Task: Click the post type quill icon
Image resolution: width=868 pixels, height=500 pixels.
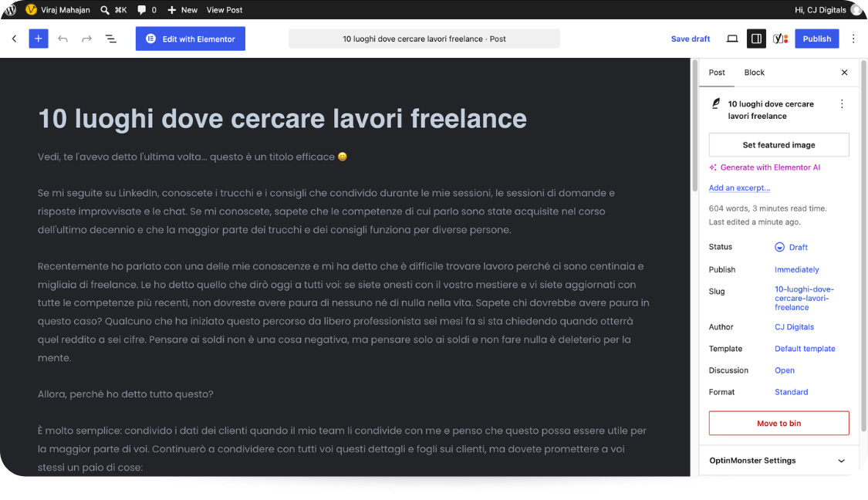Action: 716,103
